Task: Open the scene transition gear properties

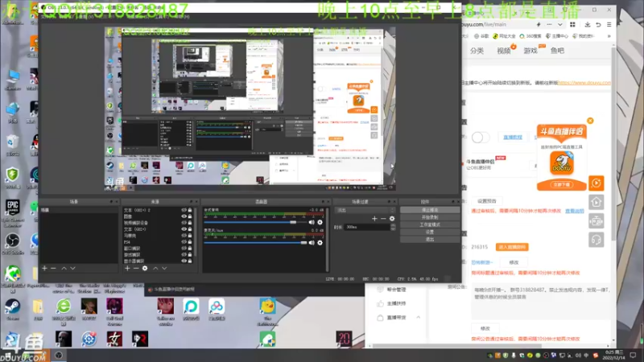Action: (x=392, y=219)
